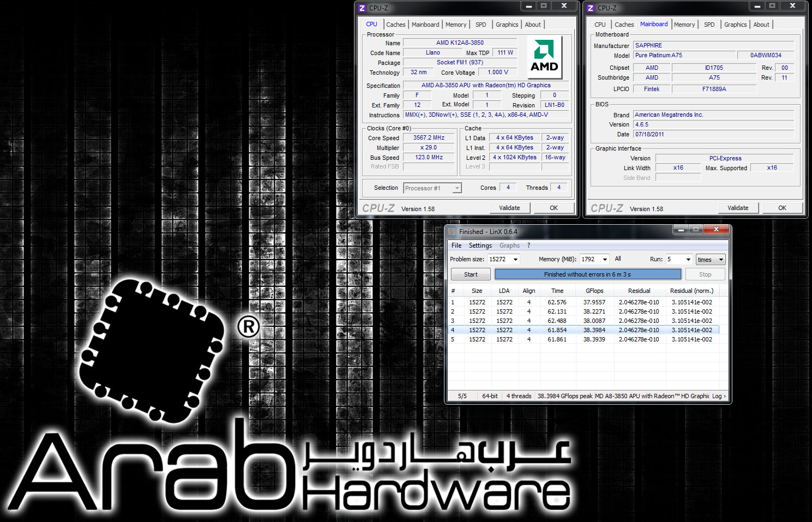Image resolution: width=812 pixels, height=522 pixels.
Task: Open Mainboard tab in left CPU-Z window
Action: pyautogui.click(x=425, y=25)
